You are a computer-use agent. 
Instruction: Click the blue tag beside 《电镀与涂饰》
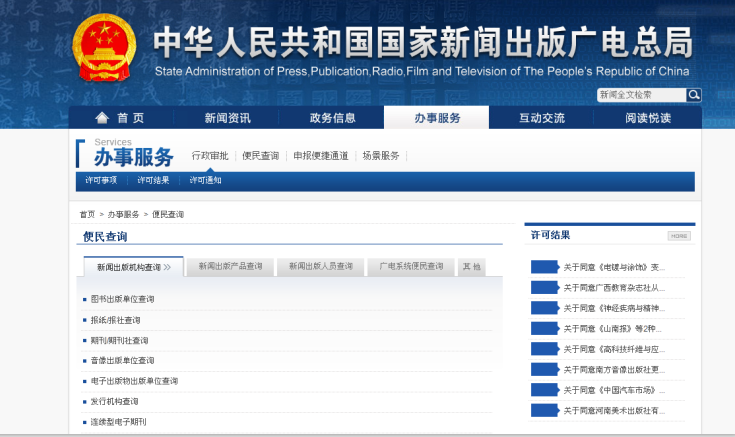[545, 267]
